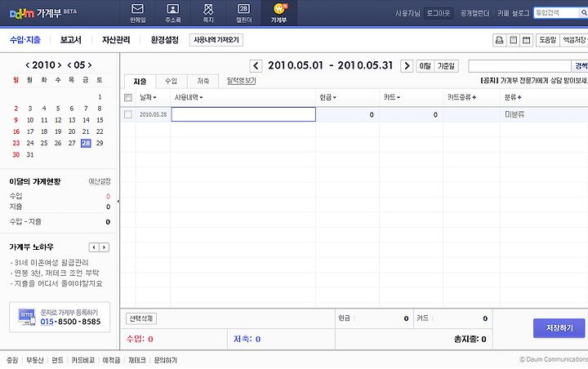Open the 예산설정 link
588x369 pixels.
click(x=100, y=181)
